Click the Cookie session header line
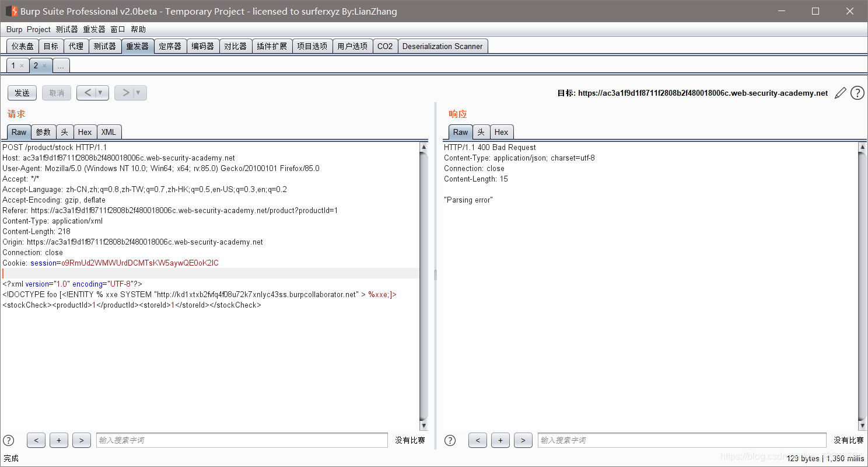 coord(111,263)
